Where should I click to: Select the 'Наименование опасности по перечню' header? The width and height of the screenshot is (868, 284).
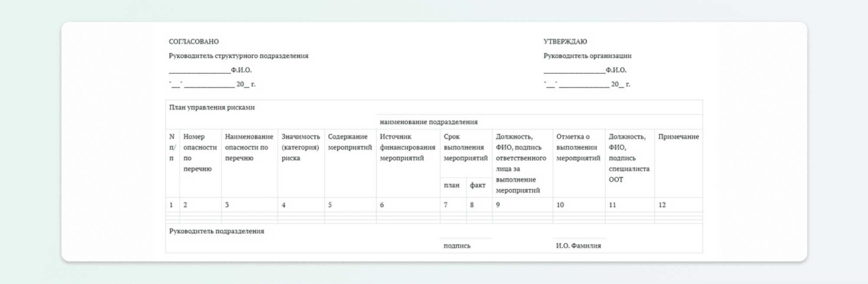tap(249, 147)
